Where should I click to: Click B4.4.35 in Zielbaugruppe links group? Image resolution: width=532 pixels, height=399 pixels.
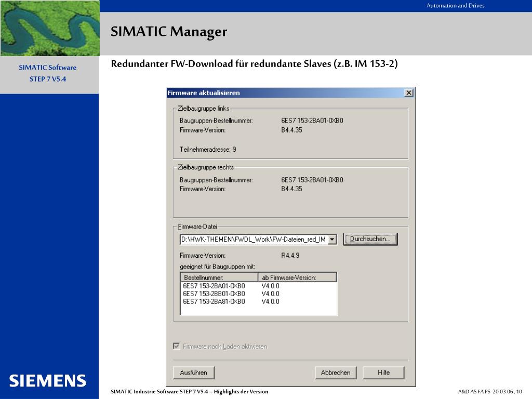click(291, 130)
